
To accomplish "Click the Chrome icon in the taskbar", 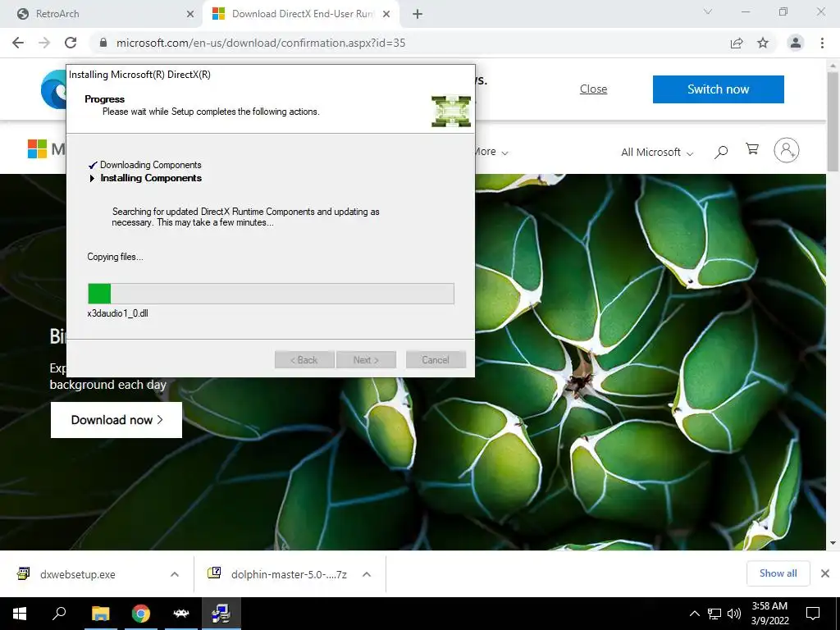I will (x=141, y=614).
